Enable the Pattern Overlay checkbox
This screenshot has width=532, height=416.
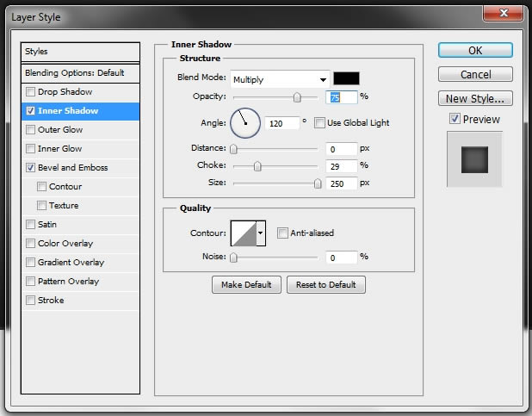tap(30, 281)
